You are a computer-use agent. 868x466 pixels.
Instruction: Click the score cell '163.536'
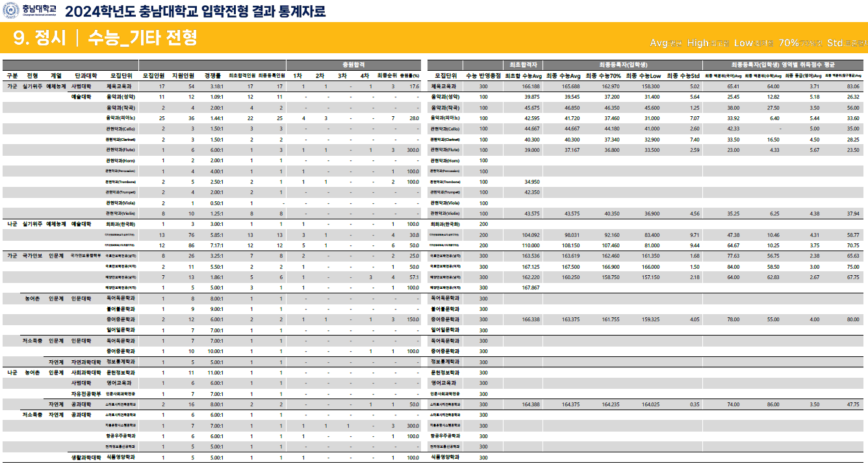click(x=531, y=256)
